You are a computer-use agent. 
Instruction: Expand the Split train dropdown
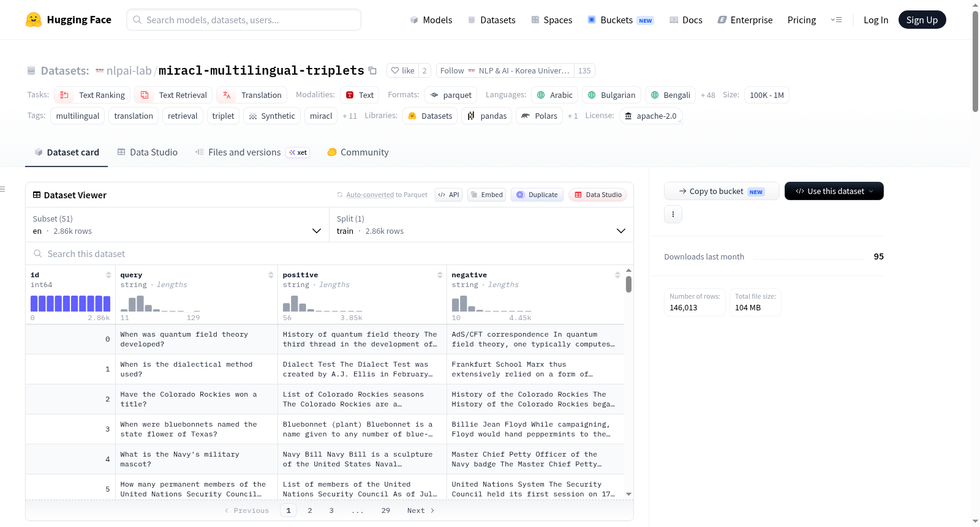[x=481, y=225]
